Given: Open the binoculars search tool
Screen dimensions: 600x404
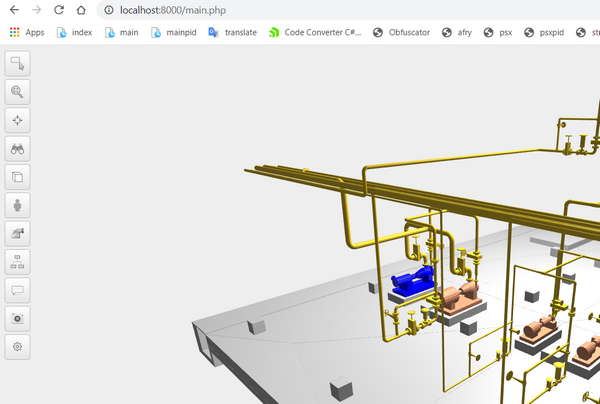Looking at the screenshot, I should click(x=17, y=148).
